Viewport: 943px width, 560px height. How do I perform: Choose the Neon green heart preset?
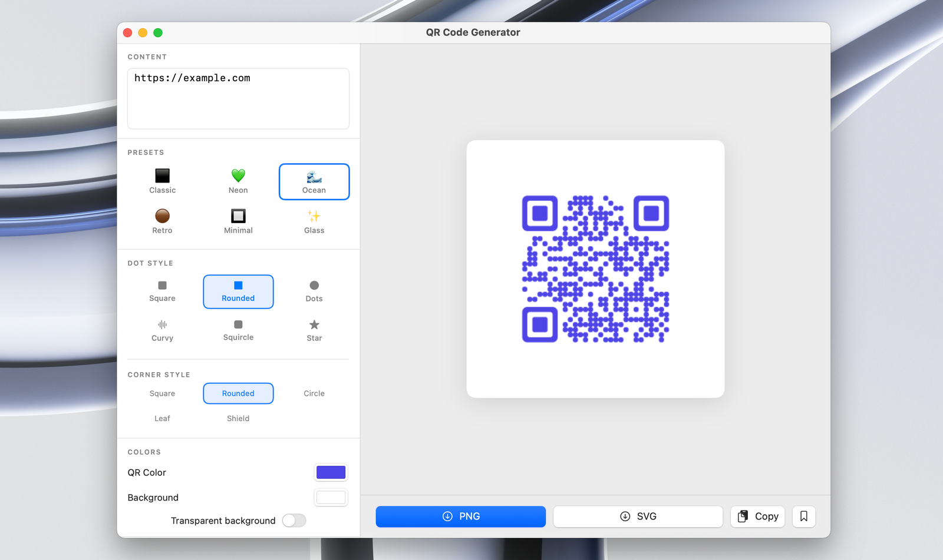click(x=238, y=176)
